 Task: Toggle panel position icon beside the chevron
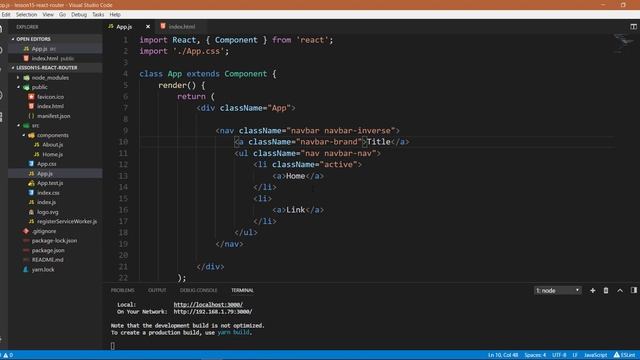[x=633, y=290]
